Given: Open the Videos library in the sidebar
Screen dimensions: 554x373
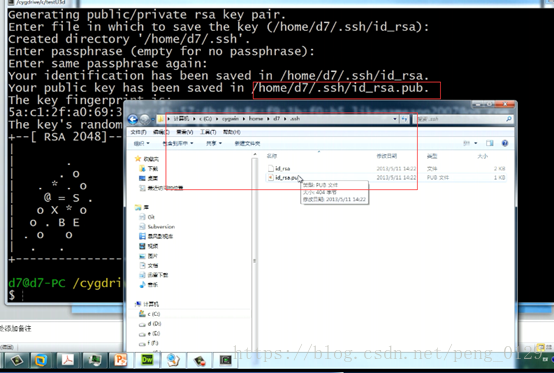Looking at the screenshot, I should (x=149, y=246).
